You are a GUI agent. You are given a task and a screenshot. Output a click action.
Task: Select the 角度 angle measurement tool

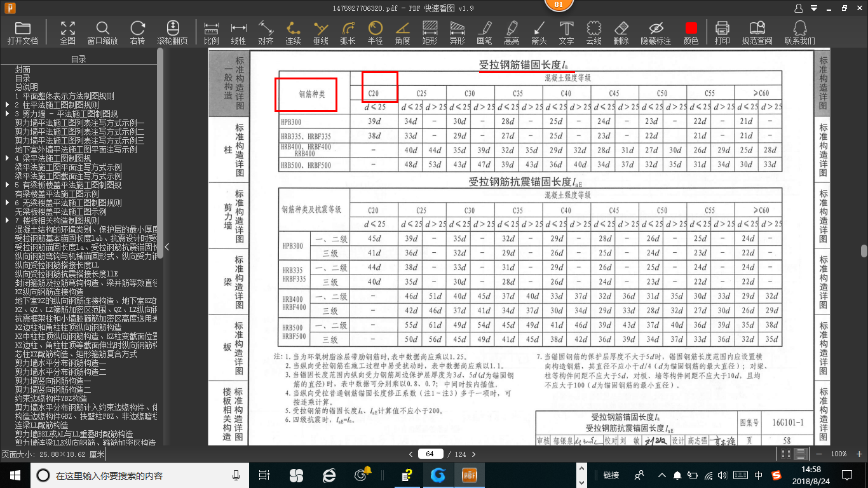403,32
